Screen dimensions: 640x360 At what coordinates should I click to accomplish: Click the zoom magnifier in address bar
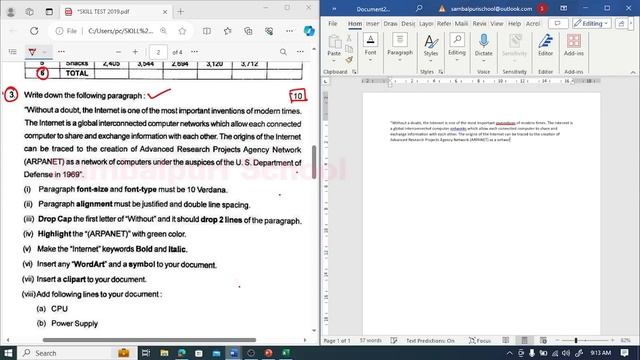click(x=163, y=31)
